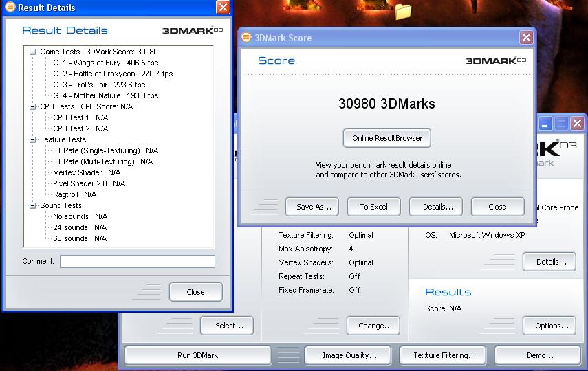Viewport: 588px width, 371px height.
Task: Select No sounds result row
Action: pos(80,216)
